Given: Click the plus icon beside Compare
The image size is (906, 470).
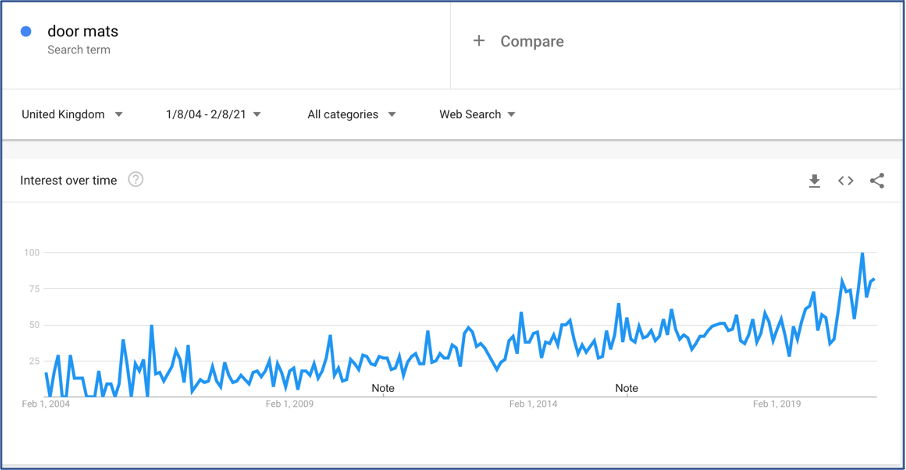Looking at the screenshot, I should [x=478, y=40].
